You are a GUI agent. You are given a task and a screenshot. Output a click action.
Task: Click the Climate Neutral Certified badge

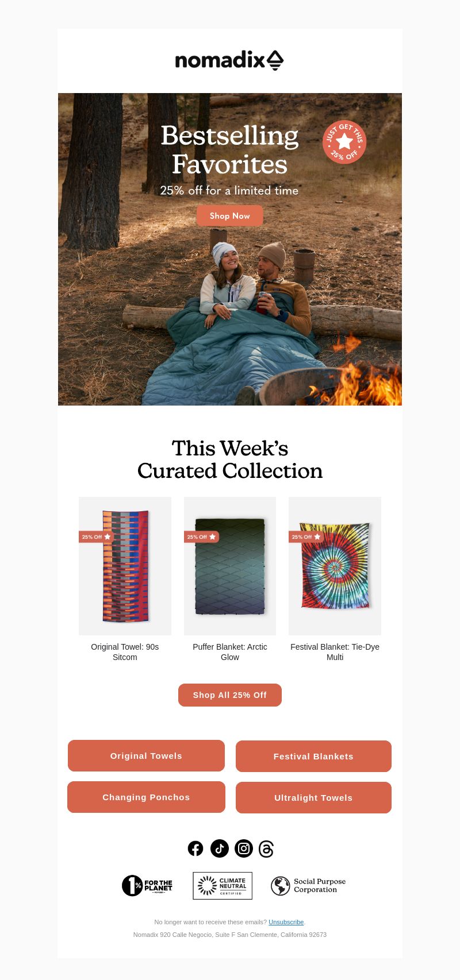coord(223,886)
